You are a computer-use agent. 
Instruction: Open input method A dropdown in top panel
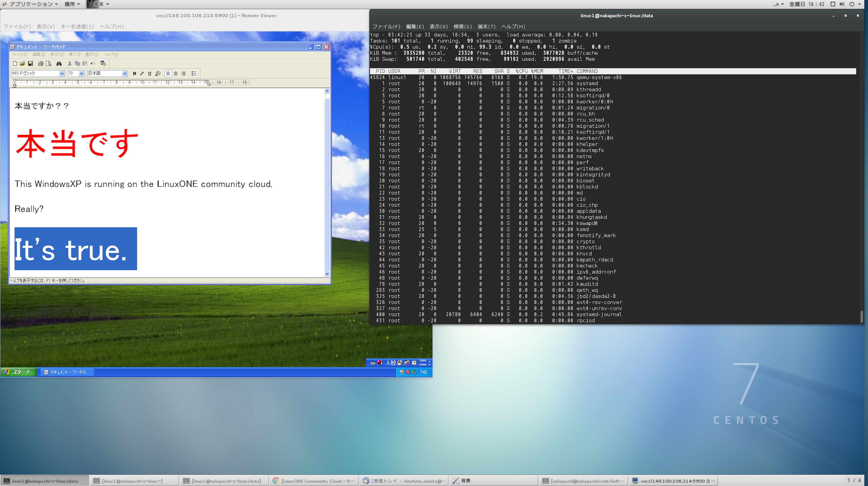[779, 4]
